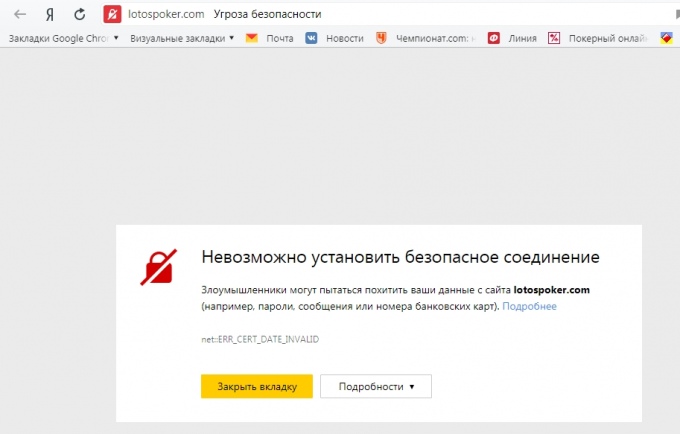Screen dimensions: 680x434
Task: Click the red insecure-connection lock icon in the address bar
Action: 112,14
